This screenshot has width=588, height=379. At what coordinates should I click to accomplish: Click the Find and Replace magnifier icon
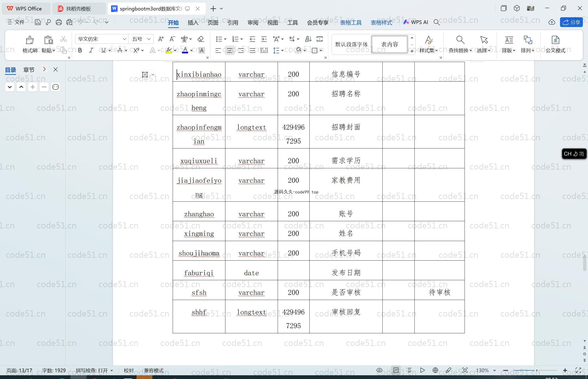pyautogui.click(x=460, y=40)
